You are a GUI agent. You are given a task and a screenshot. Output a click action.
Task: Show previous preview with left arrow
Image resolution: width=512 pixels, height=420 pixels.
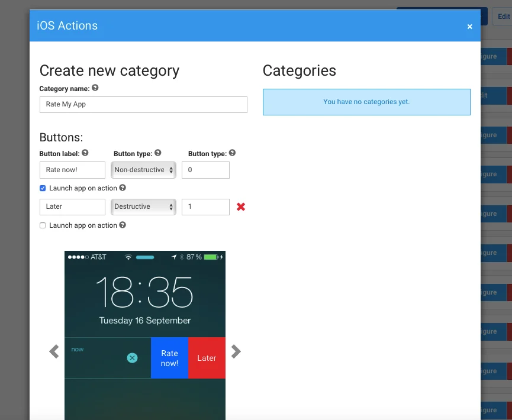pos(54,351)
